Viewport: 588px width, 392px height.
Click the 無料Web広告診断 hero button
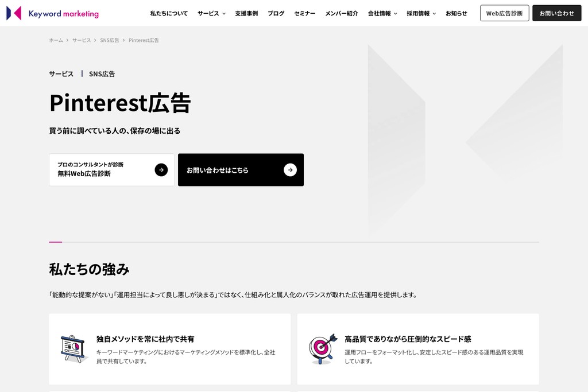pyautogui.click(x=112, y=170)
